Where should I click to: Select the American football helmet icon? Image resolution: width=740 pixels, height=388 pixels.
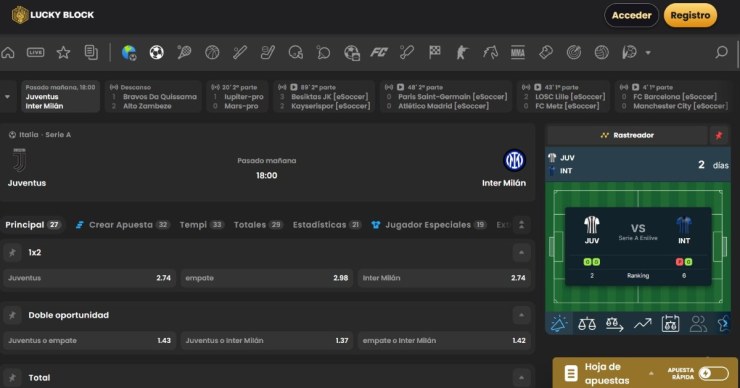click(x=295, y=52)
